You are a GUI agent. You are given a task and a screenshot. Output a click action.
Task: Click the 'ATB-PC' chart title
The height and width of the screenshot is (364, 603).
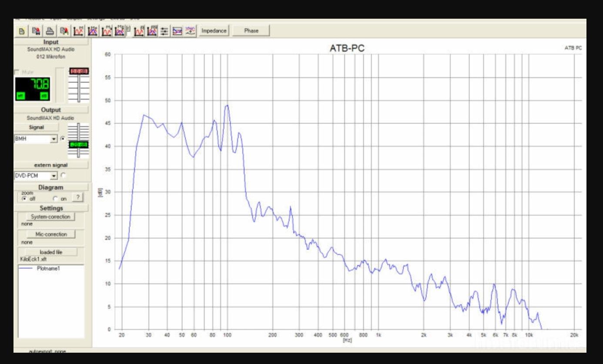click(347, 49)
